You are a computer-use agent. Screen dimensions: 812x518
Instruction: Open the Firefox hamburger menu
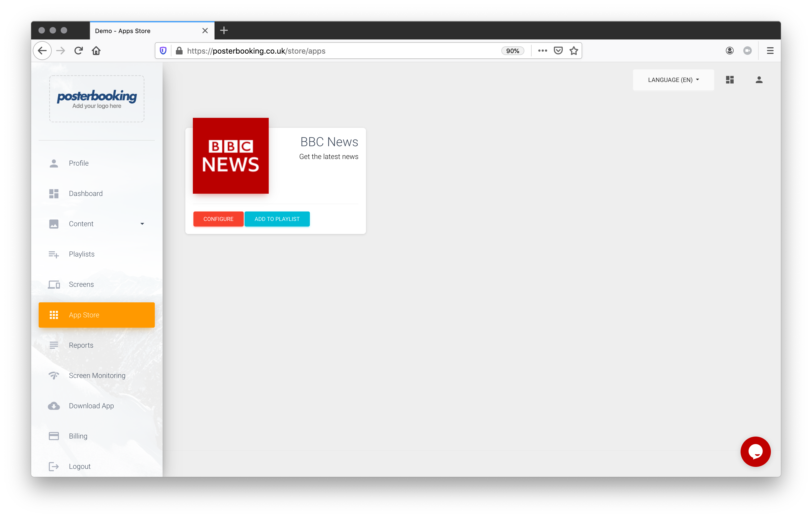770,51
